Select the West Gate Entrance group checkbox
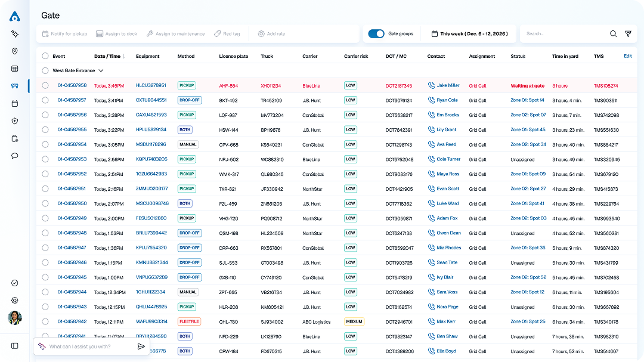Viewport: 644px width, 362px height. click(45, 71)
